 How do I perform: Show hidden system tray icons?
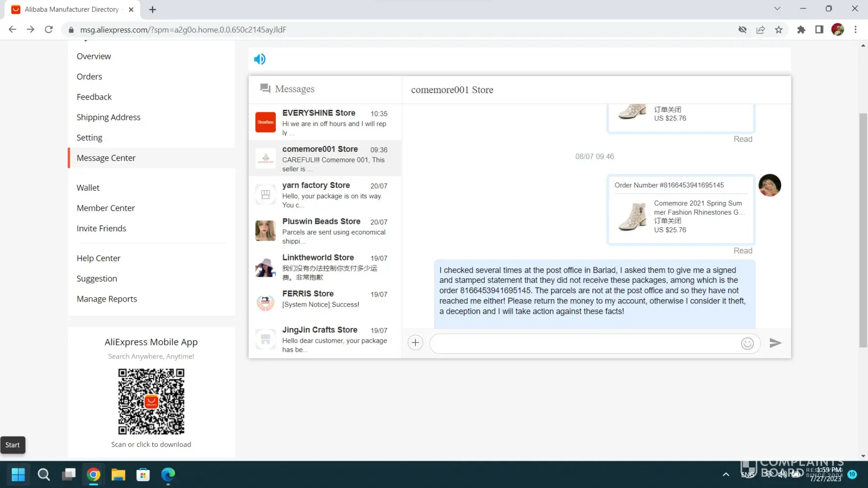(x=726, y=474)
